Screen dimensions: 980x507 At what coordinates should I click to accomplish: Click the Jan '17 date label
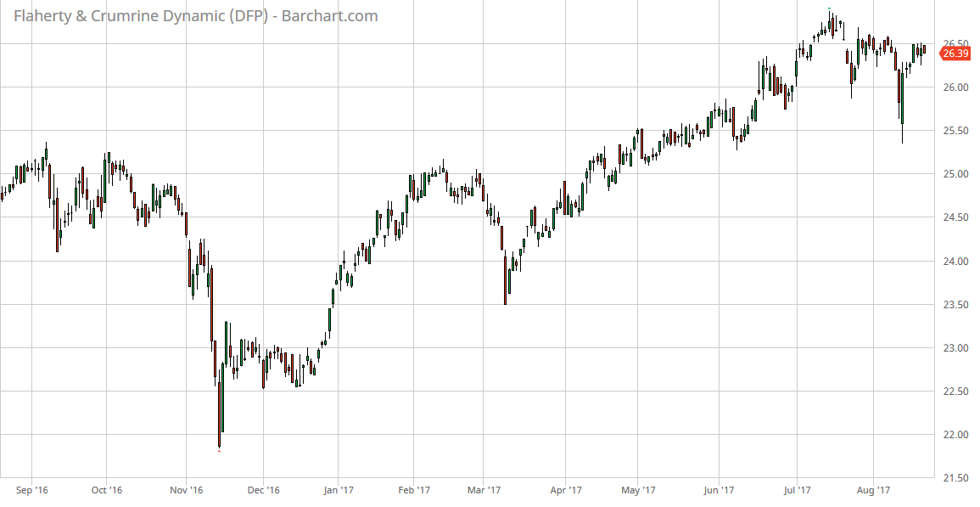coord(339,490)
